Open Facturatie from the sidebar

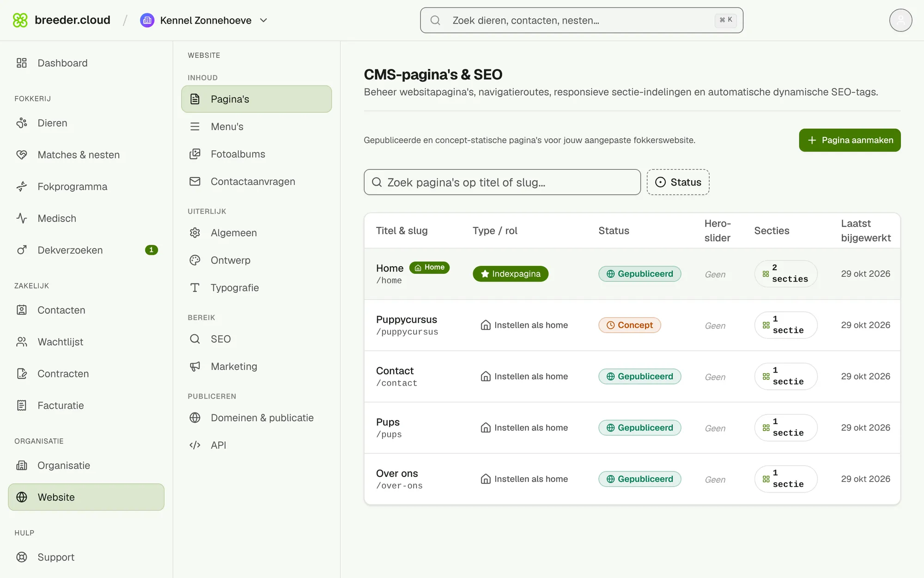point(86,406)
